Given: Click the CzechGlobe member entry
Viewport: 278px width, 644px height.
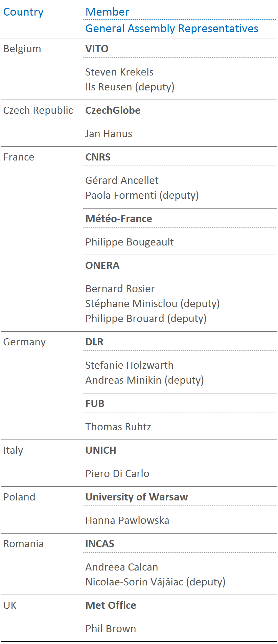Looking at the screenshot, I should pyautogui.click(x=113, y=110).
